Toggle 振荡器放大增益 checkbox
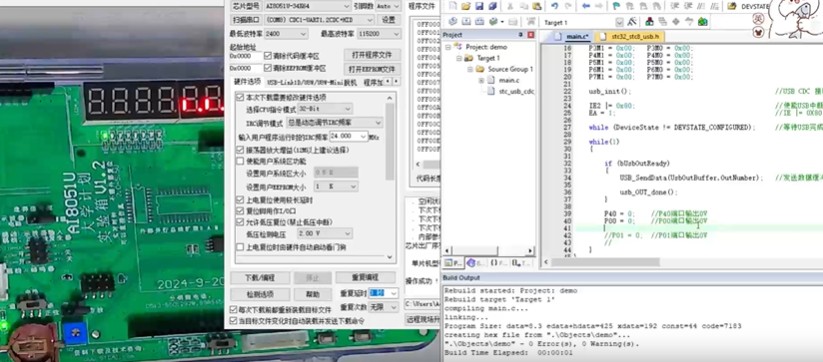This screenshot has width=823, height=362. (240, 150)
